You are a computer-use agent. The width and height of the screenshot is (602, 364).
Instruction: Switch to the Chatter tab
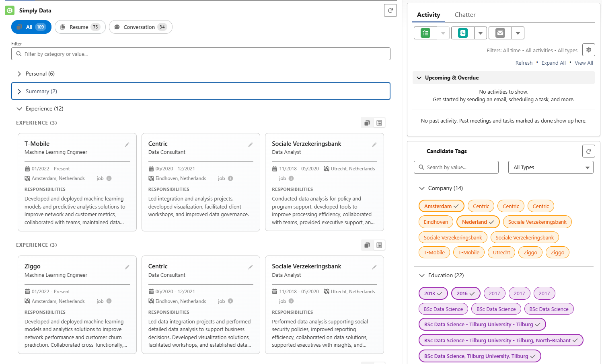465,14
